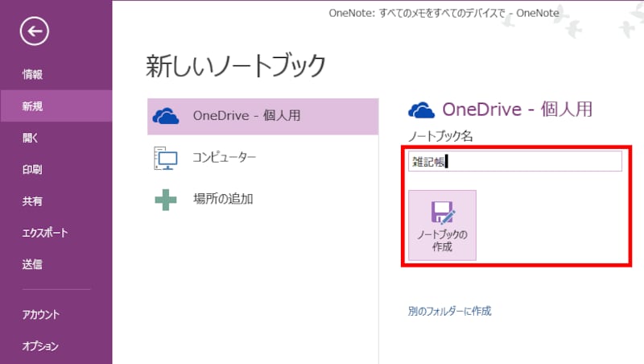
Task: Open the 開く menu item
Action: tap(30, 138)
